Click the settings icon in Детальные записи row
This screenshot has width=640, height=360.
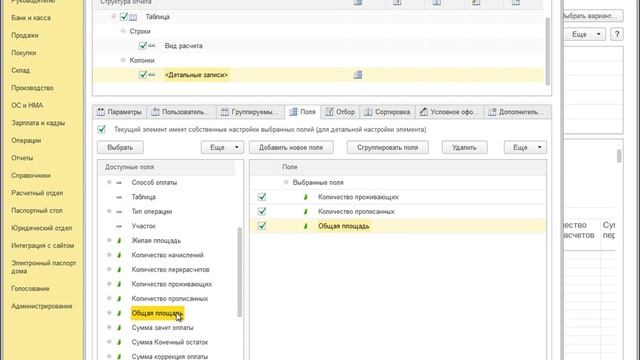click(358, 75)
